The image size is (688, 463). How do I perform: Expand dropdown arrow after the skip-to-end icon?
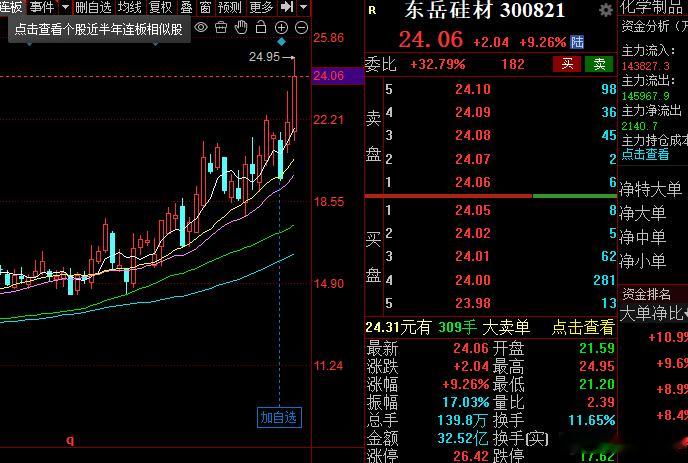(x=304, y=7)
